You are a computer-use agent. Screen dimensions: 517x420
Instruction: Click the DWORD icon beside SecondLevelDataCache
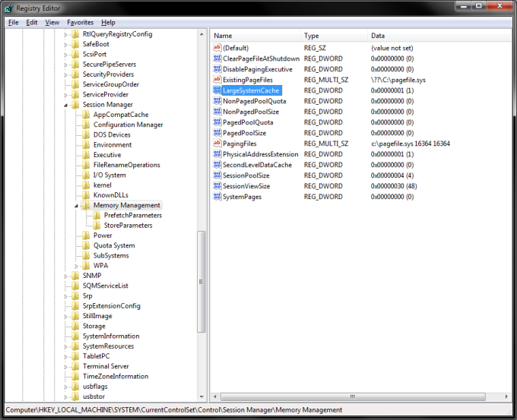[217, 165]
